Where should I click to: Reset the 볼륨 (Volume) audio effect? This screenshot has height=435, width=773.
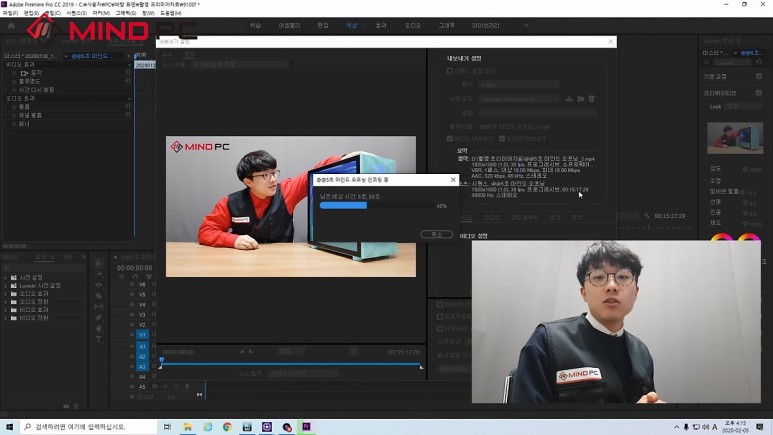tap(128, 107)
